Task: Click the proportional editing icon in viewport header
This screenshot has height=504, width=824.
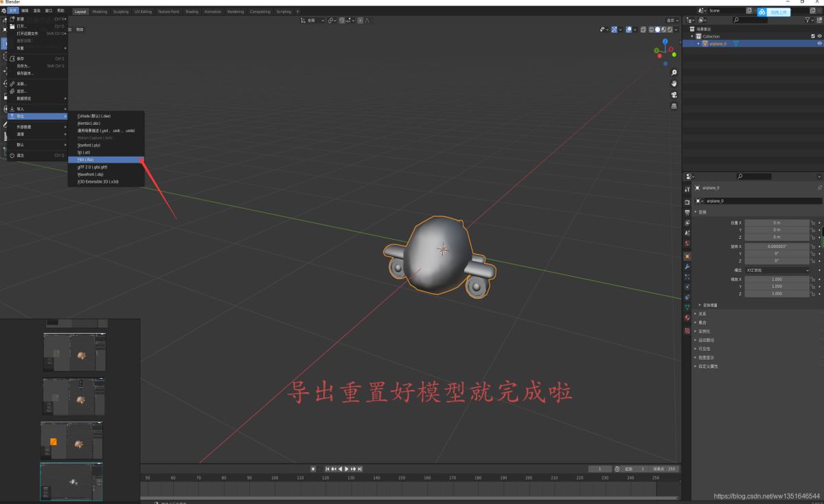Action: [342, 20]
